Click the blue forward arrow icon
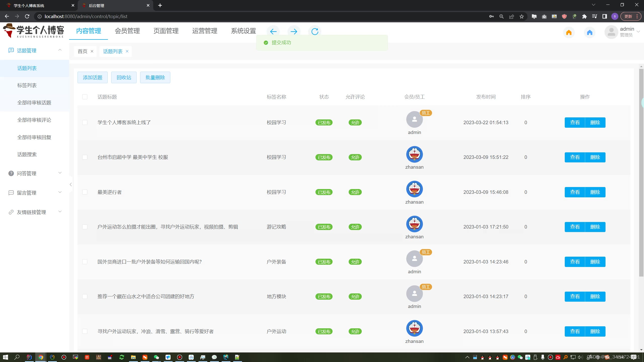The width and height of the screenshot is (644, 362). click(294, 31)
